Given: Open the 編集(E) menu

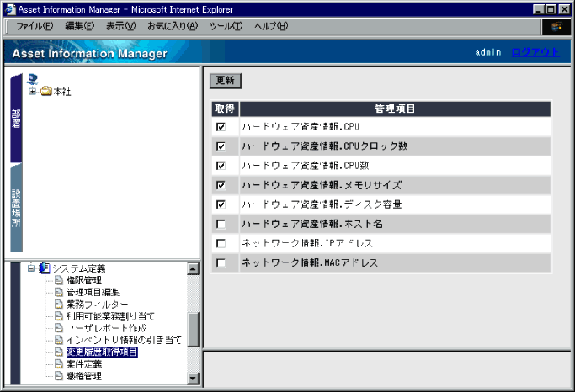Looking at the screenshot, I should (79, 26).
